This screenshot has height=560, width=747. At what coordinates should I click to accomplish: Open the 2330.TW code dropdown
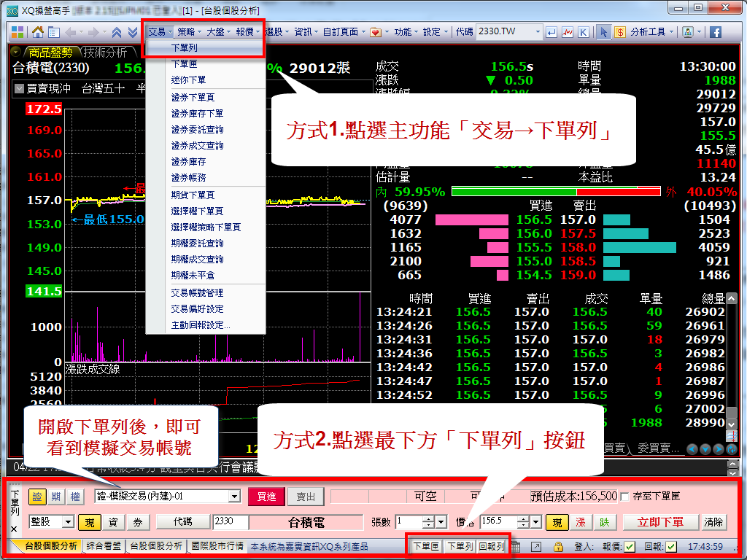click(x=538, y=32)
